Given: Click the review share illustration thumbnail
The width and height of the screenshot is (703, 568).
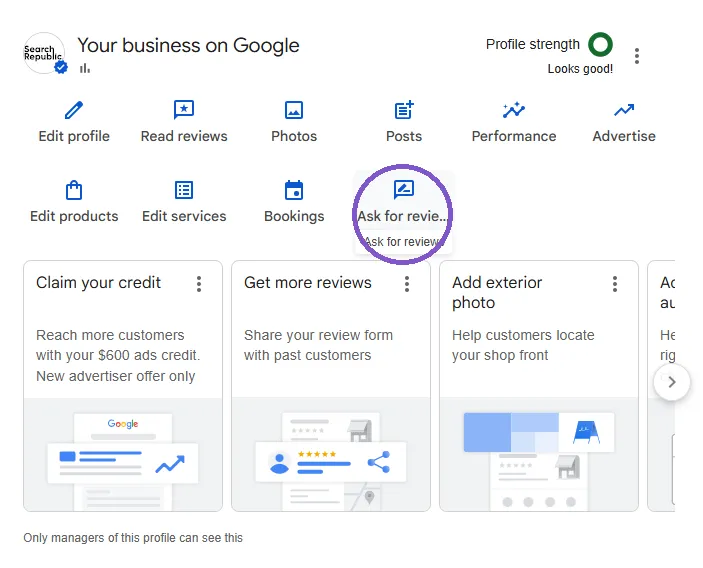Looking at the screenshot, I should point(331,454).
